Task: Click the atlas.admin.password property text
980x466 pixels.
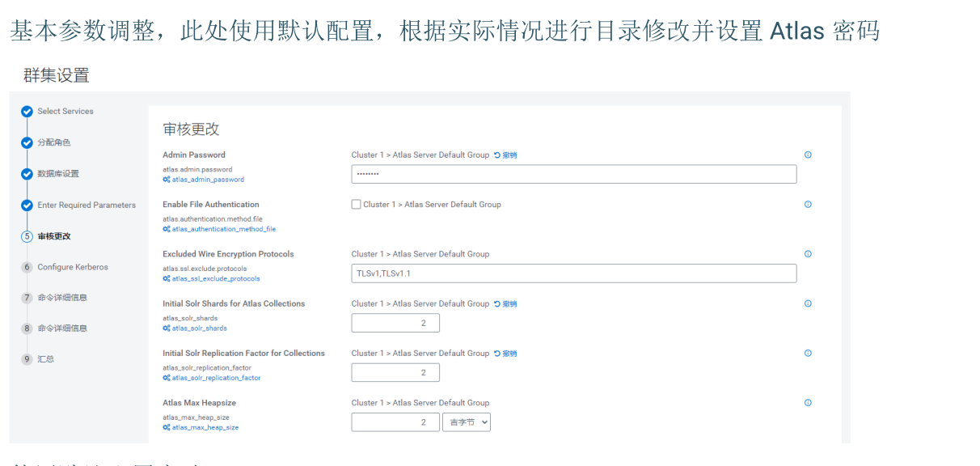Action: click(197, 170)
